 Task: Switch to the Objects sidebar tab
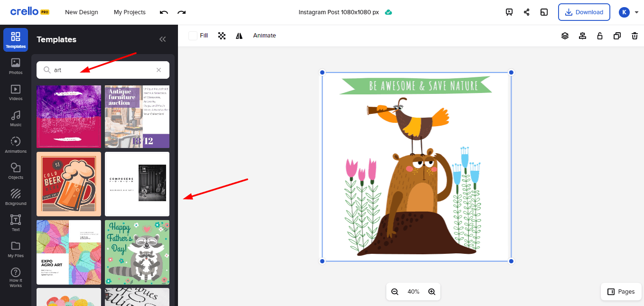click(16, 171)
